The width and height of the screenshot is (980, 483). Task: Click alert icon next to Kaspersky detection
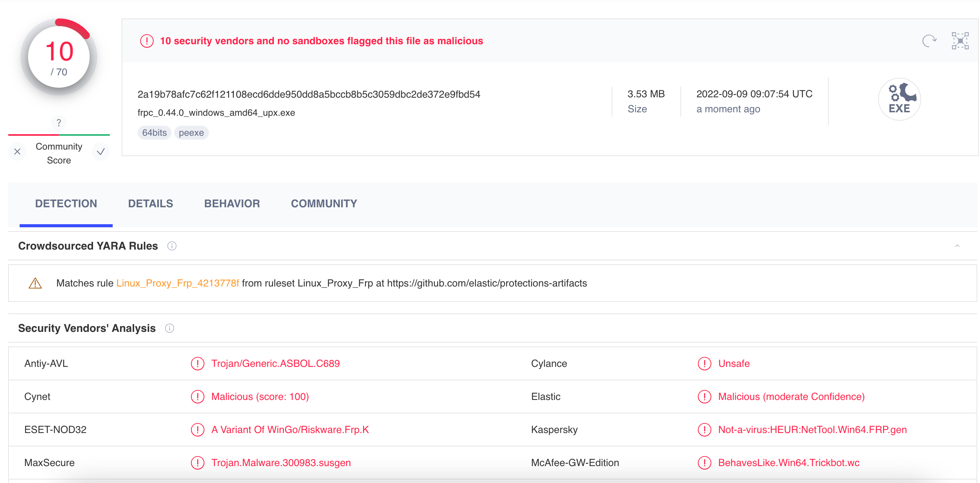[704, 430]
